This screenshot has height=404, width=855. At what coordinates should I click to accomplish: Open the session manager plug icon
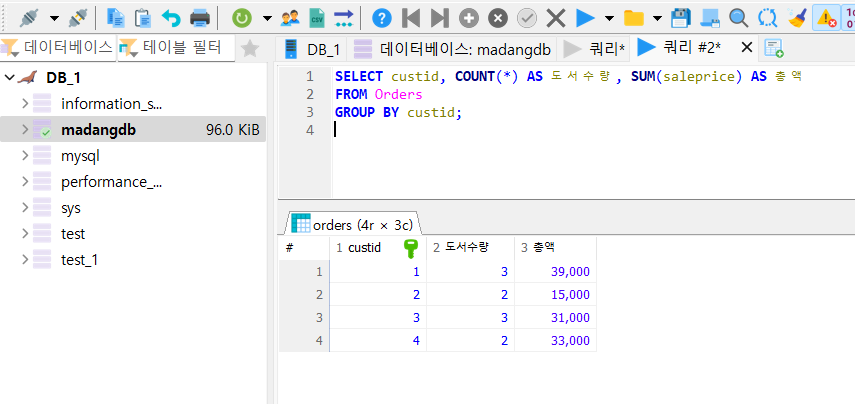point(28,19)
